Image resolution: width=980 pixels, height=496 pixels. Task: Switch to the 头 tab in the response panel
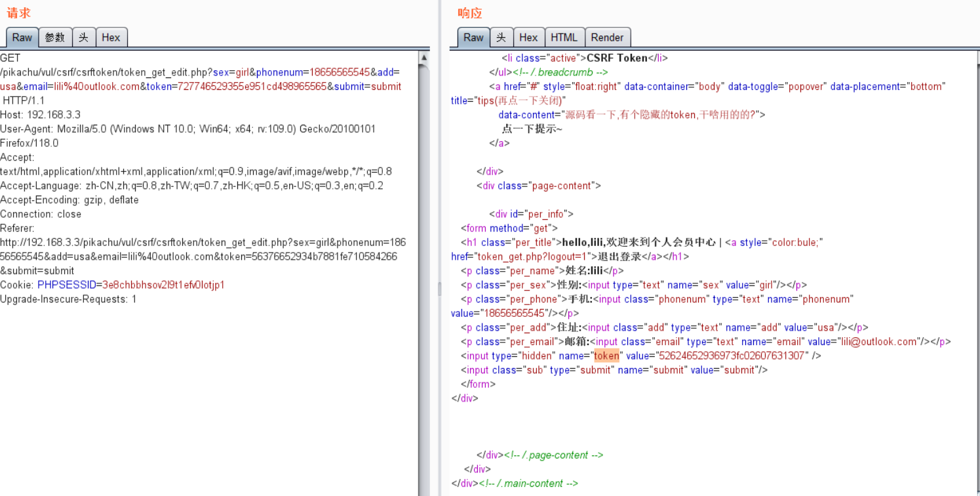click(501, 37)
